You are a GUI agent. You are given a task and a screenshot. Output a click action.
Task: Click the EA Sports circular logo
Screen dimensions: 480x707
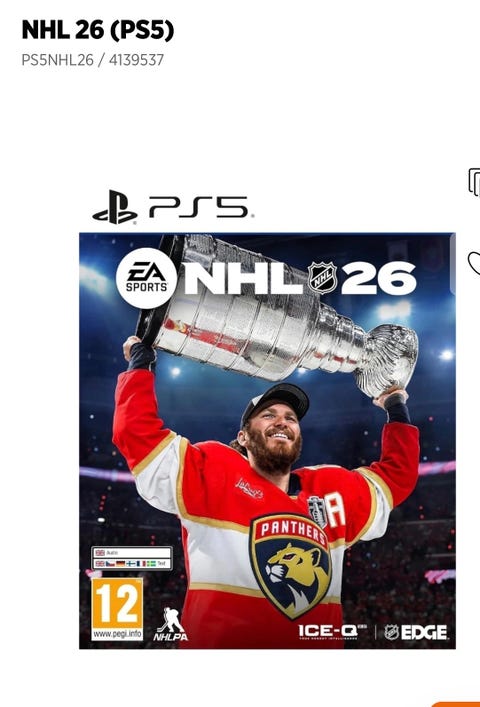pyautogui.click(x=146, y=278)
